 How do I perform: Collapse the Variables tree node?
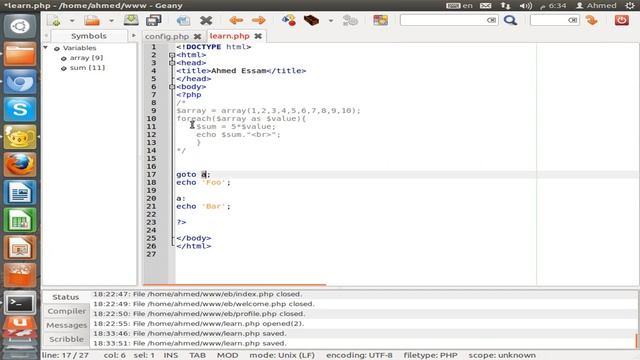click(x=46, y=48)
